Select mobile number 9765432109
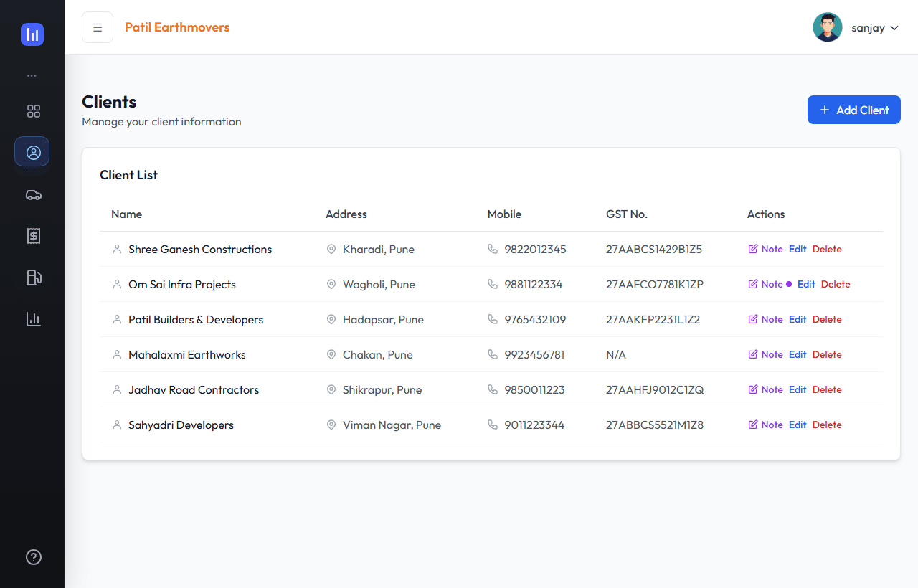918x588 pixels. coord(535,319)
